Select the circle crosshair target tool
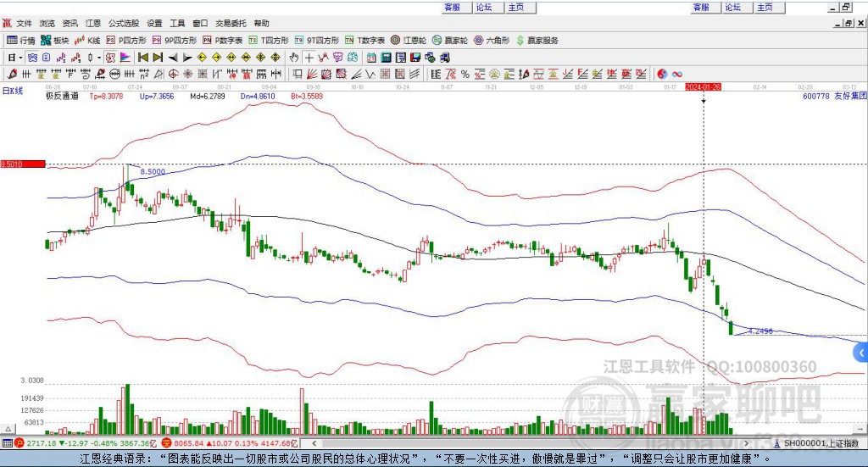This screenshot has width=868, height=467. (173, 74)
